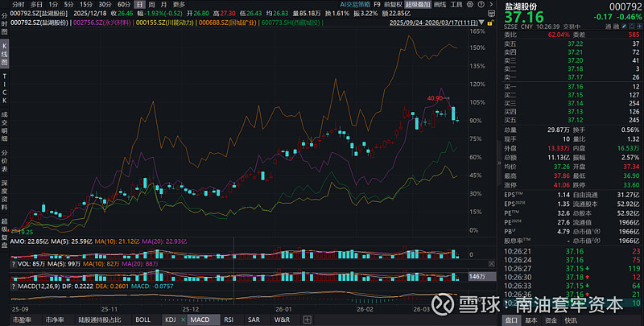Toggle the 超级叠加 overlay mode
644x326 pixels.
click(x=416, y=4)
